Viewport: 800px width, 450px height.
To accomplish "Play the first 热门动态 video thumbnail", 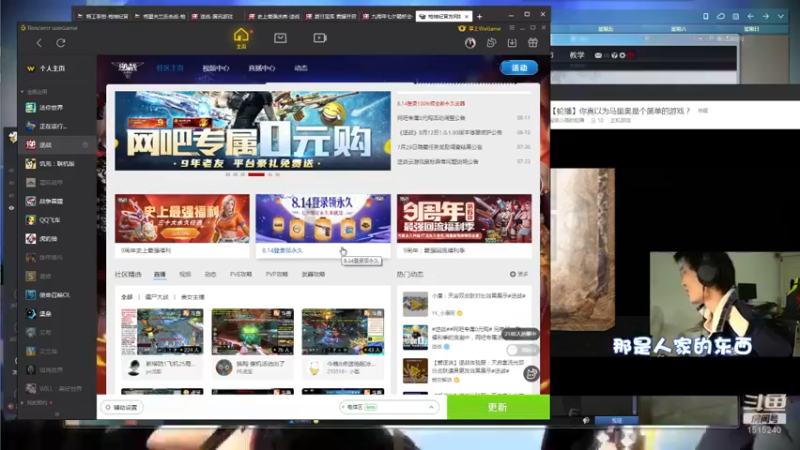I will [415, 304].
